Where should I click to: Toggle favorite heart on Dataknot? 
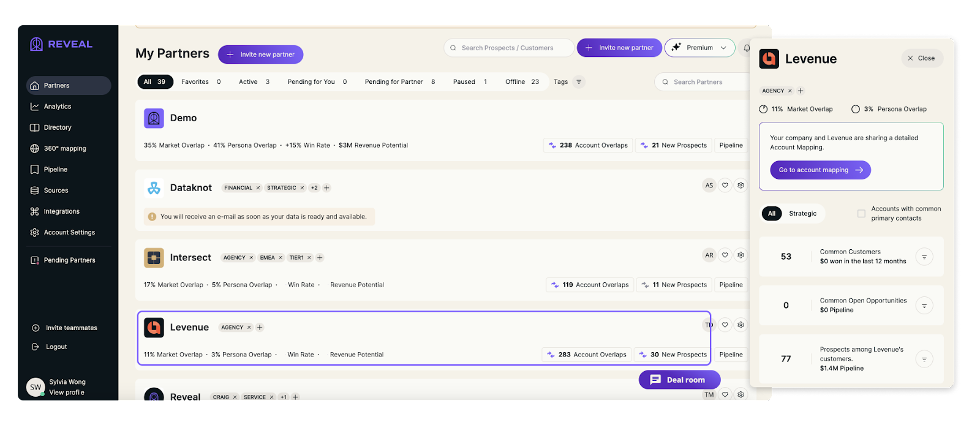pos(725,186)
